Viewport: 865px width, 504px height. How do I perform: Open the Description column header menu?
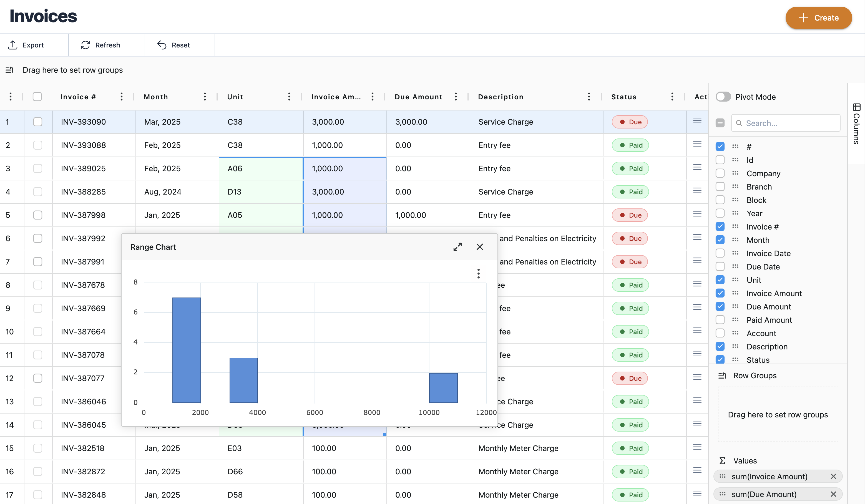coord(589,97)
